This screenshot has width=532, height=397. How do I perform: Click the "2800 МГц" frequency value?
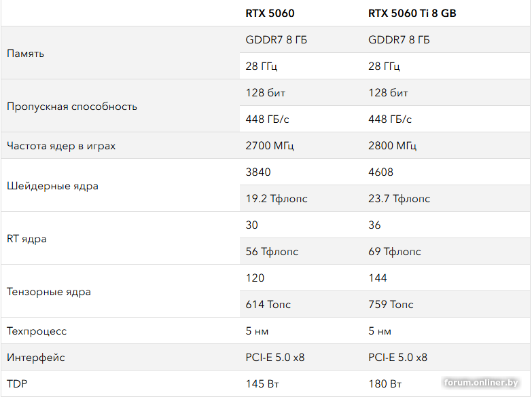(x=392, y=146)
